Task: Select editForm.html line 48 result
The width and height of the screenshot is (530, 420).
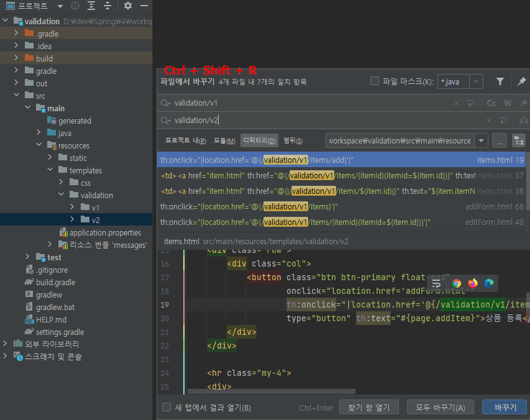Action: click(x=342, y=222)
